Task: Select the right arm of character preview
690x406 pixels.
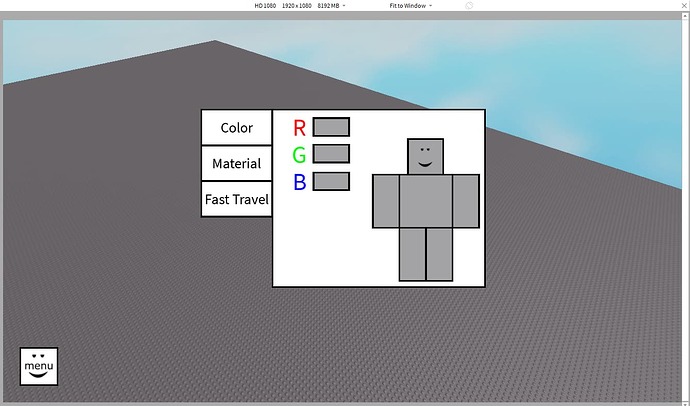Action: [466, 201]
